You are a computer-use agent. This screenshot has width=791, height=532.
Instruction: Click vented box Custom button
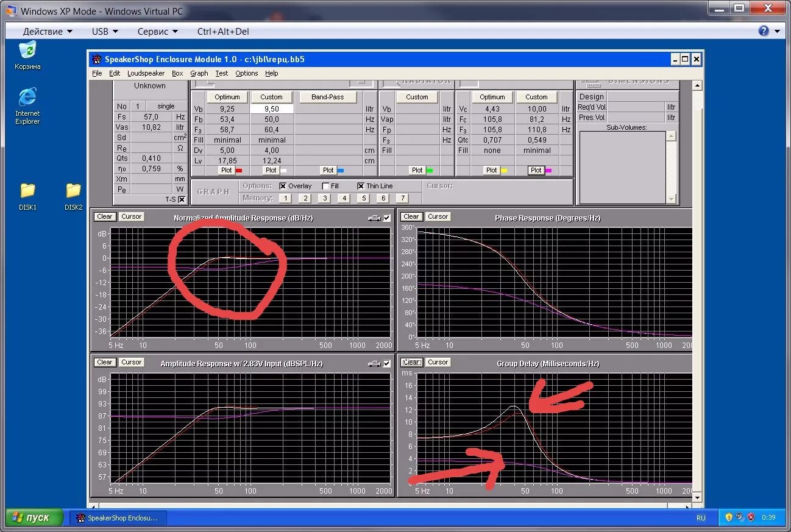[271, 97]
